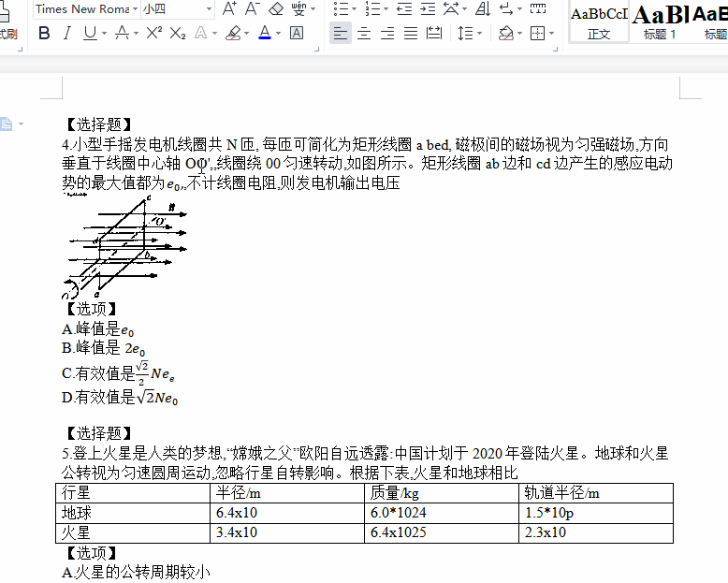The width and height of the screenshot is (728, 583).
Task: Apply the text highlight color marker
Action: (x=233, y=33)
